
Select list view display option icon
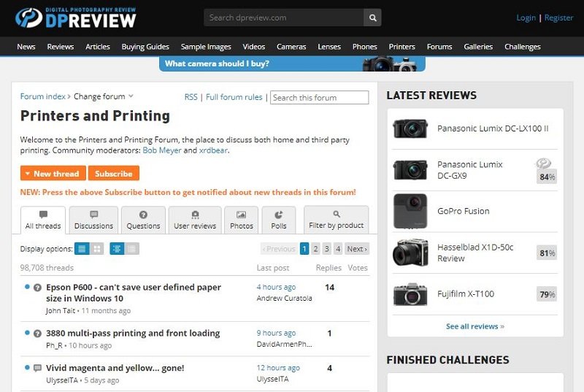tap(82, 249)
